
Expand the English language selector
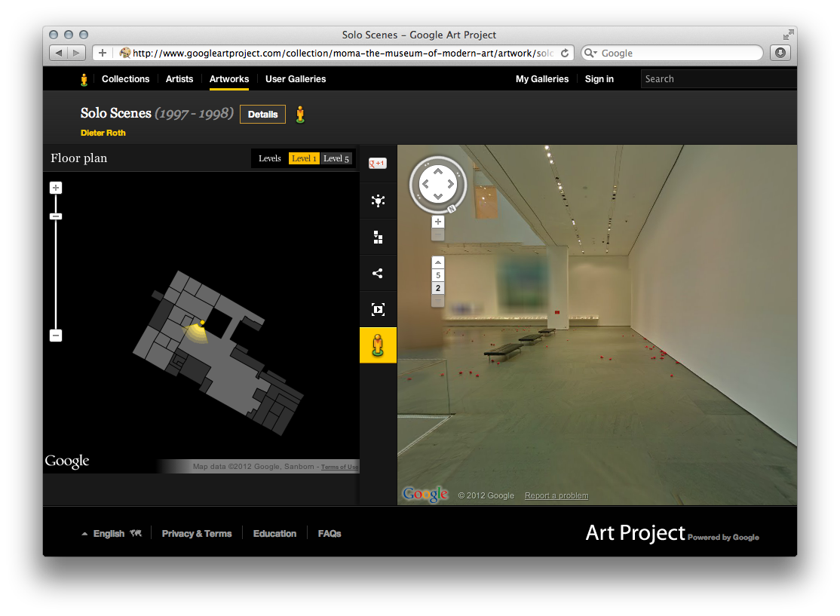tap(109, 533)
